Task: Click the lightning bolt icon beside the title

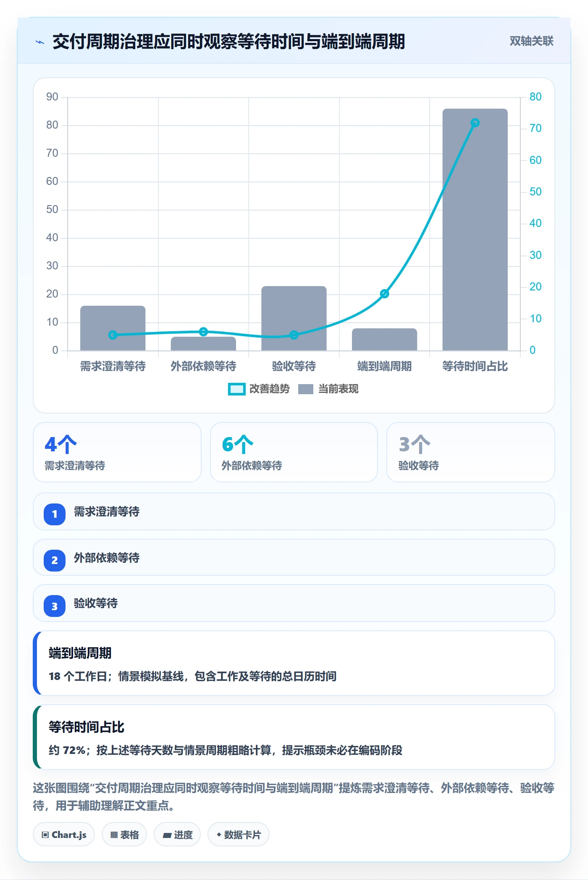Action: coord(40,42)
